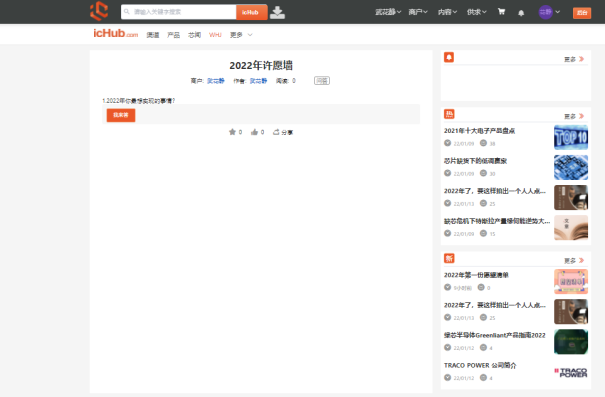The width and height of the screenshot is (605, 397).
Task: Click the orange icHub search button
Action: coord(251,12)
